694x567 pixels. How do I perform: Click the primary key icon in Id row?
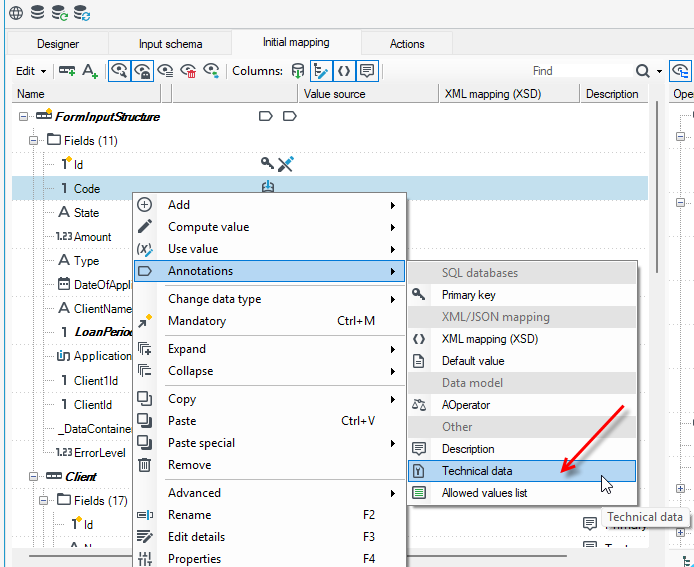(x=267, y=163)
